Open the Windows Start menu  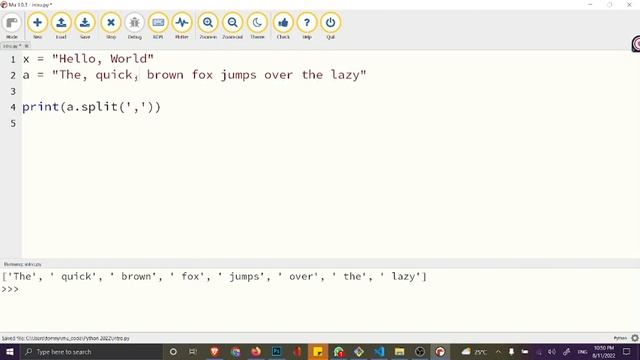10,352
